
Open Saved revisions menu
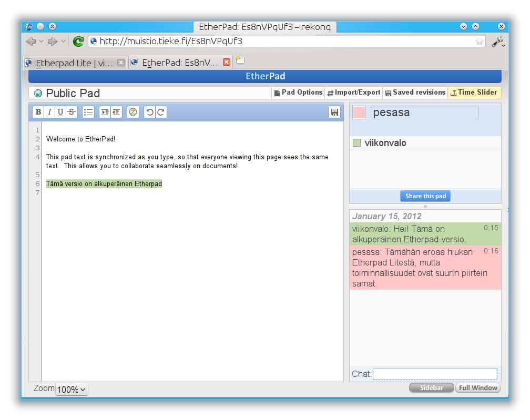coord(415,93)
